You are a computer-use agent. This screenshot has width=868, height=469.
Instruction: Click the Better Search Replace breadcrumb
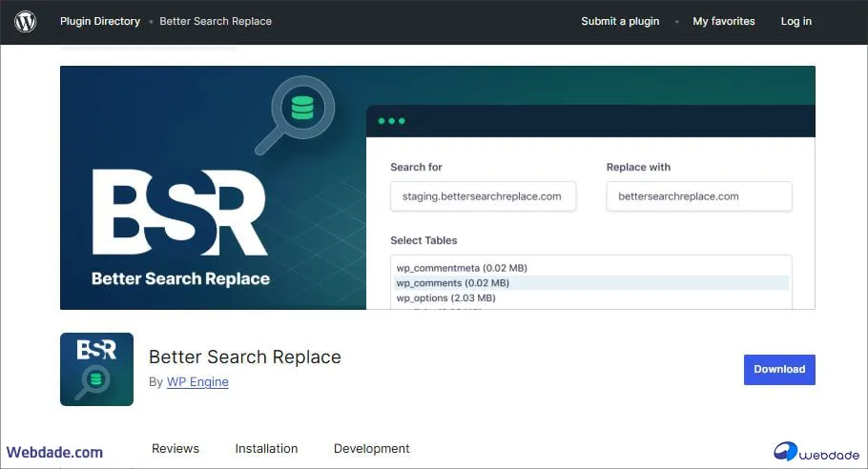tap(216, 21)
